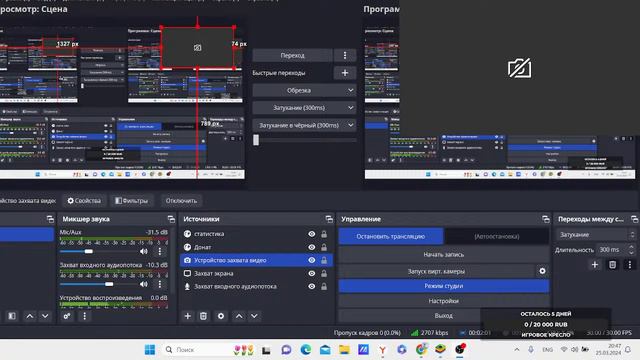Adjust Захват входного аудиопотока volume slider
Image resolution: width=640 pixels, height=360 pixels.
pyautogui.click(x=109, y=284)
